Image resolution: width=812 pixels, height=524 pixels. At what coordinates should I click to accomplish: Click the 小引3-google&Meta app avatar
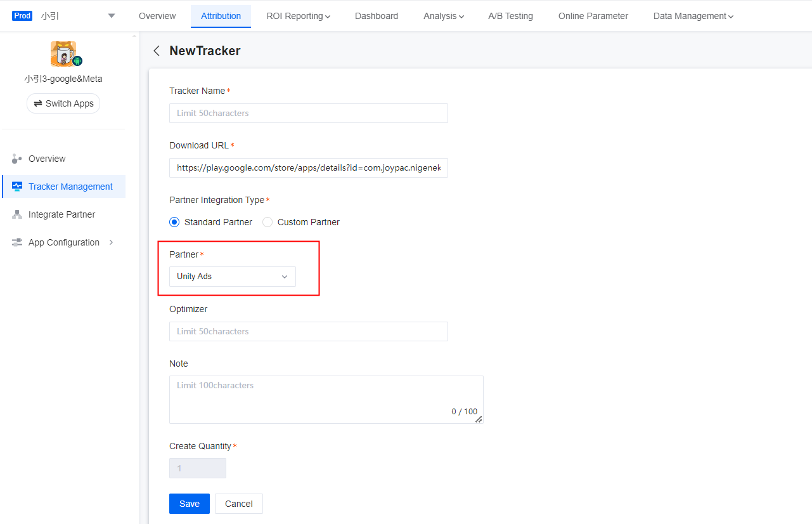(63, 54)
